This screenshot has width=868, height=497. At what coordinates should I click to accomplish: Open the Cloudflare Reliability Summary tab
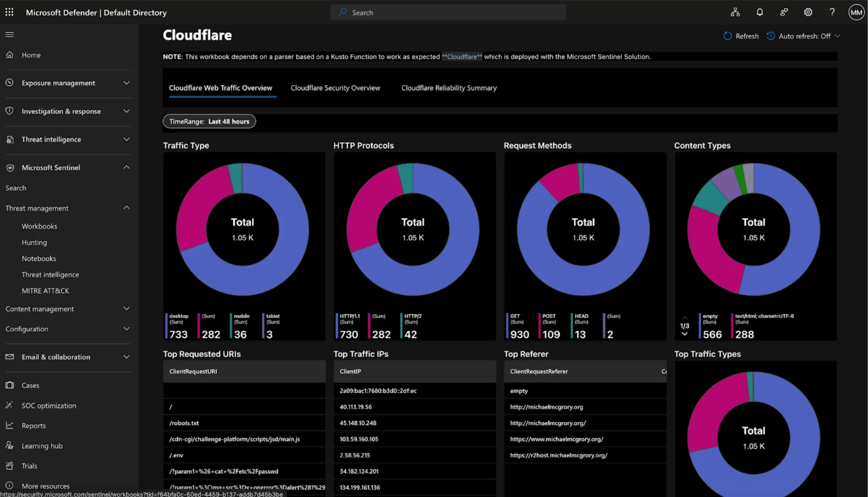point(449,88)
